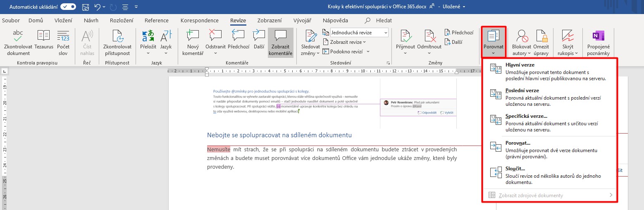Open the Tezaurus thesaurus tool
Screen dimensions: 644x210
(x=44, y=36)
